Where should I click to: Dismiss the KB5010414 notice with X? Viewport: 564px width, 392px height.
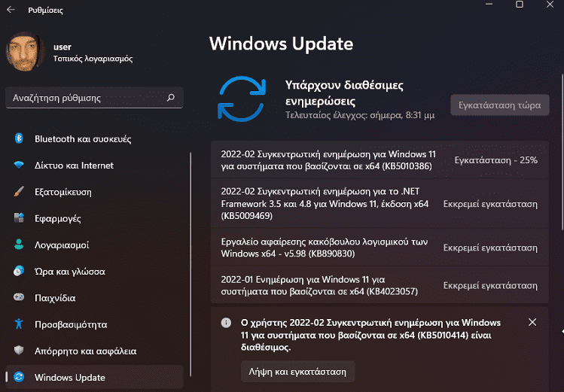(532, 322)
